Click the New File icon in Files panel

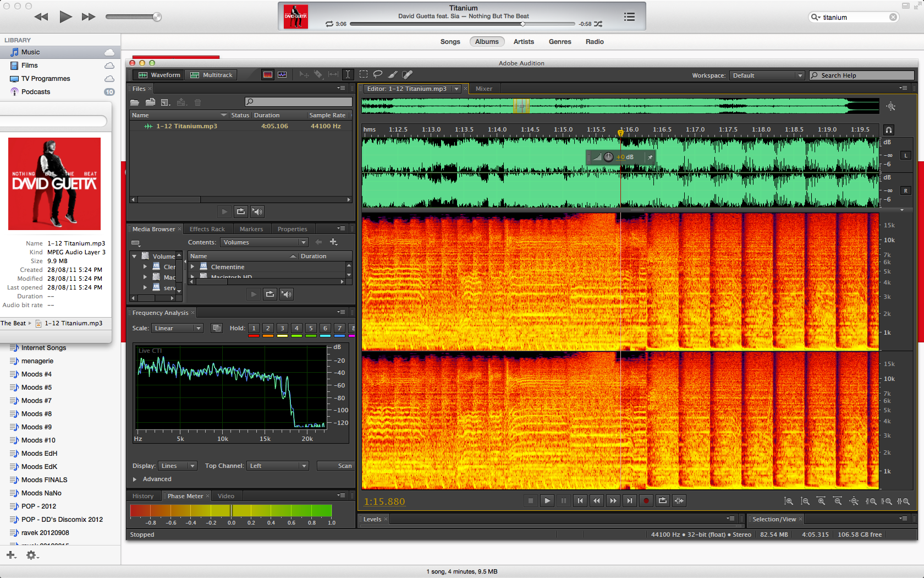[166, 102]
